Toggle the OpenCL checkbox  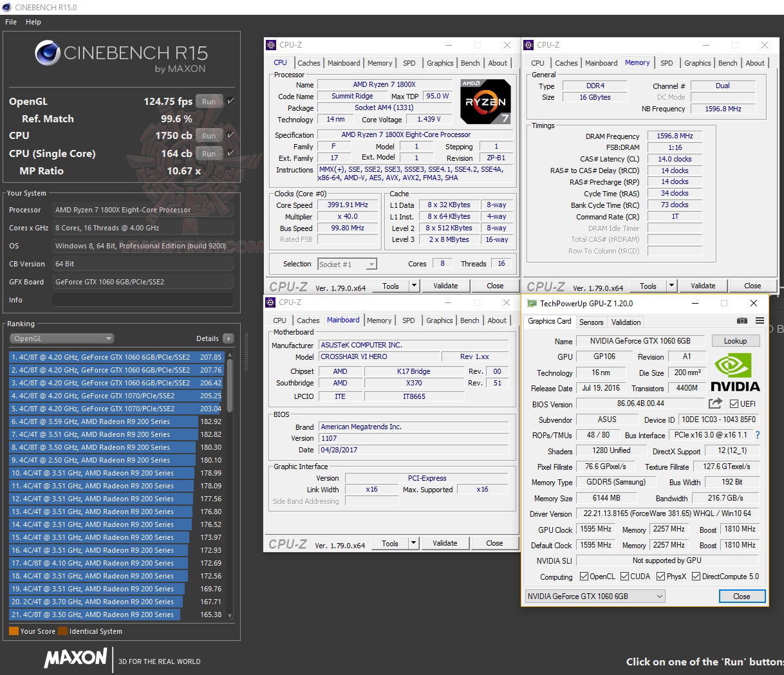tap(584, 577)
